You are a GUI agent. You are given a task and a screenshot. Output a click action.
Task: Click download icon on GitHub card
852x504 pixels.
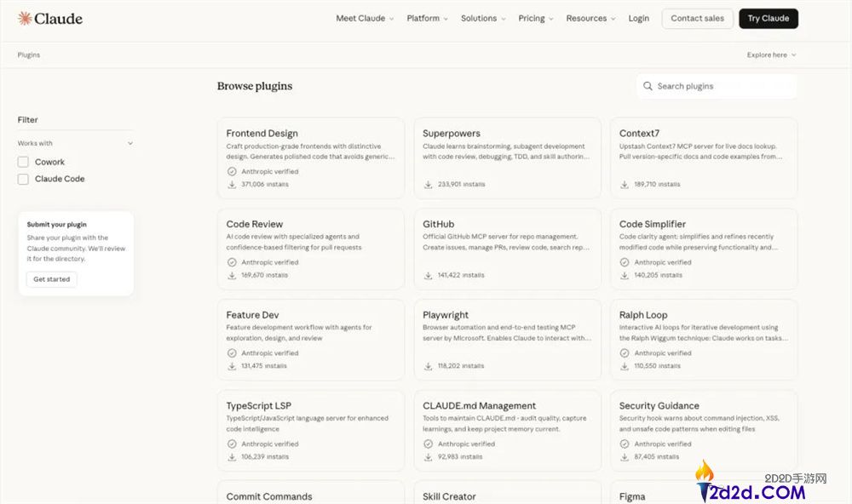pyautogui.click(x=429, y=275)
